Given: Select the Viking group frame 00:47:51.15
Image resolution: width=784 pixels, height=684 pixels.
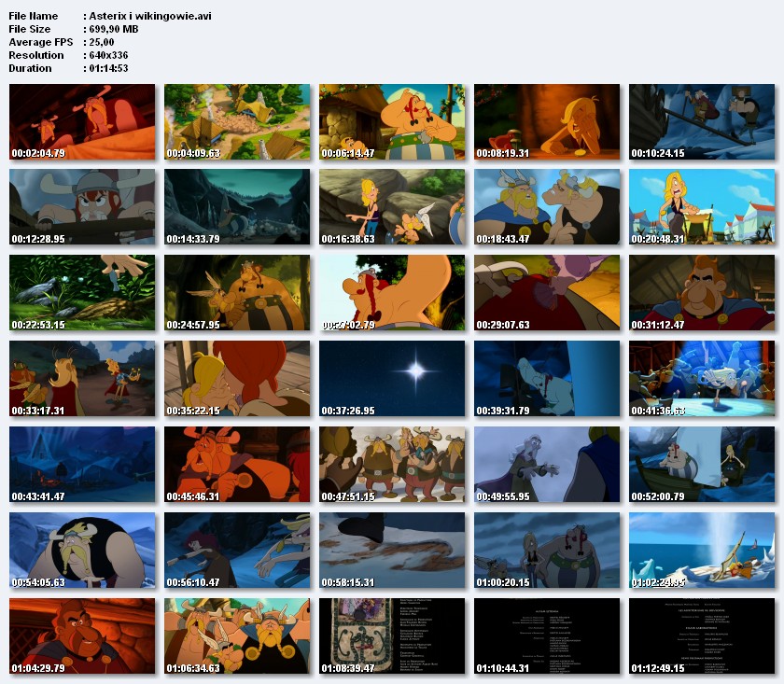Looking at the screenshot, I should [392, 465].
